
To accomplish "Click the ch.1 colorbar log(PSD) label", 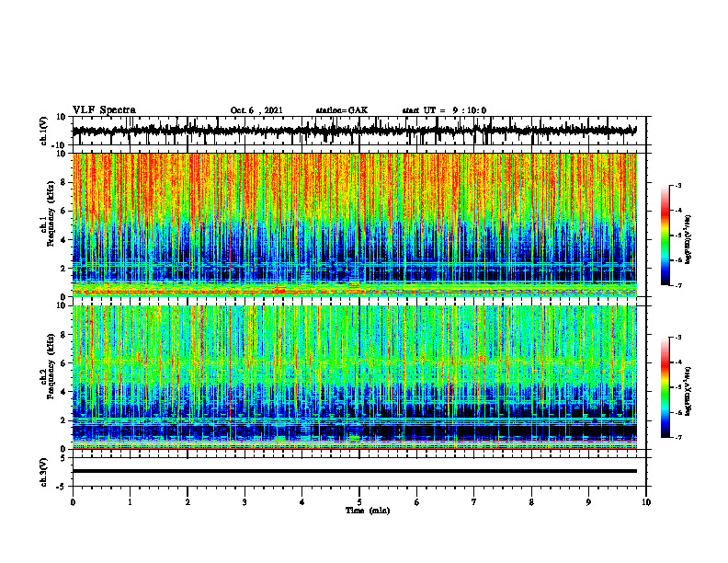I will click(x=688, y=240).
